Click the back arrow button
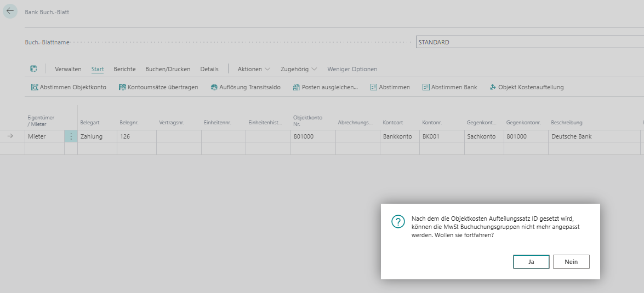Image resolution: width=644 pixels, height=293 pixels. (x=10, y=11)
